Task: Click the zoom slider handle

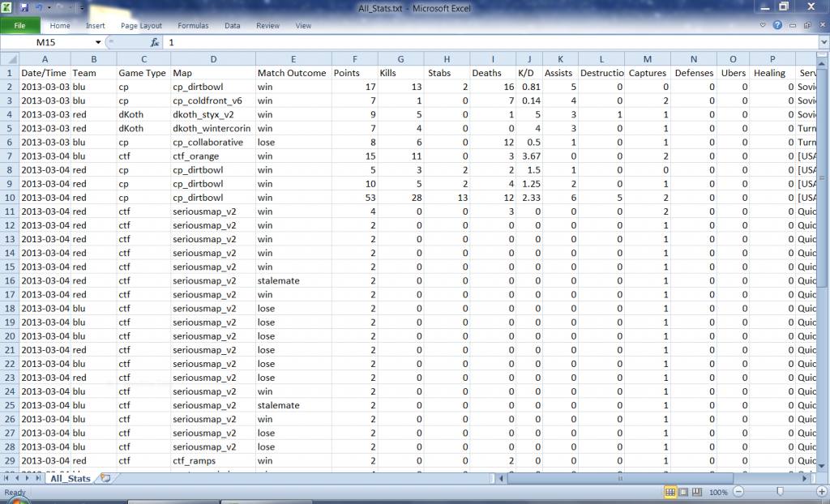Action: click(x=780, y=492)
